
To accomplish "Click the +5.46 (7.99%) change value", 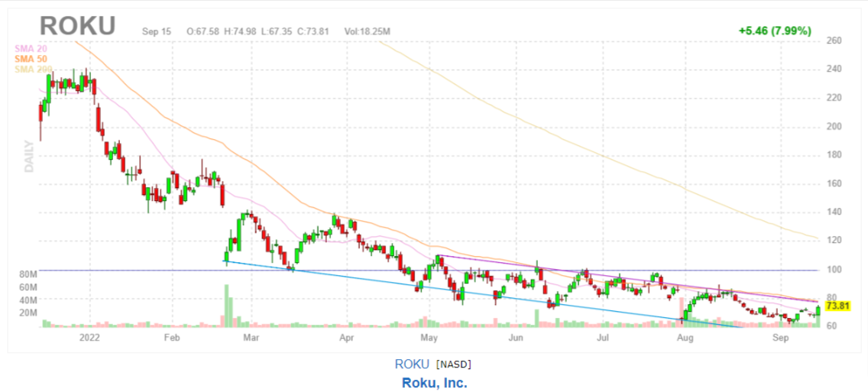I will coord(775,31).
